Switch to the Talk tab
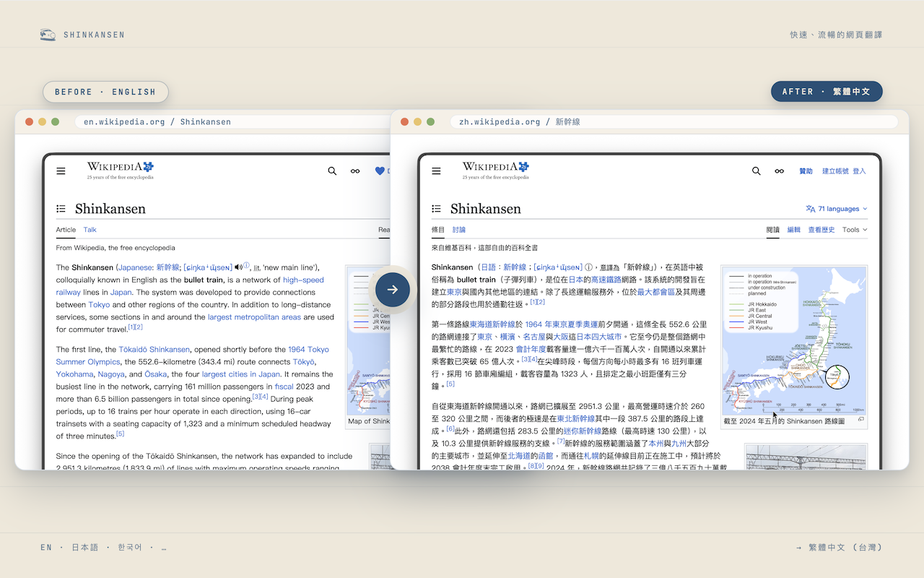The height and width of the screenshot is (578, 924). (90, 230)
